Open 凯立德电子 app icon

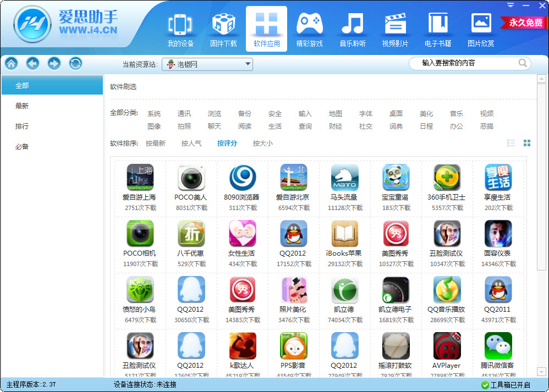(396, 289)
